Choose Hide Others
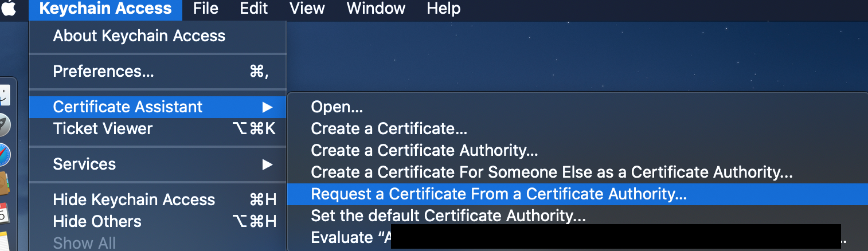The image size is (868, 251). coord(158,221)
